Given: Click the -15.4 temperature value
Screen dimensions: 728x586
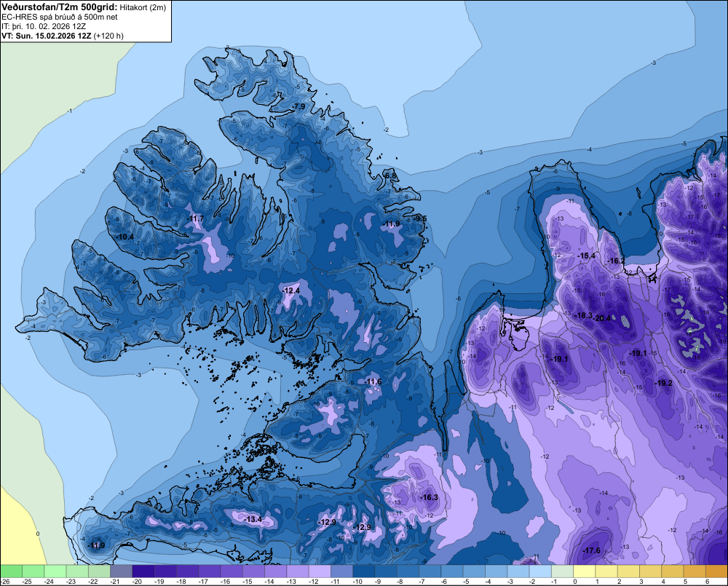Looking at the screenshot, I should (586, 256).
